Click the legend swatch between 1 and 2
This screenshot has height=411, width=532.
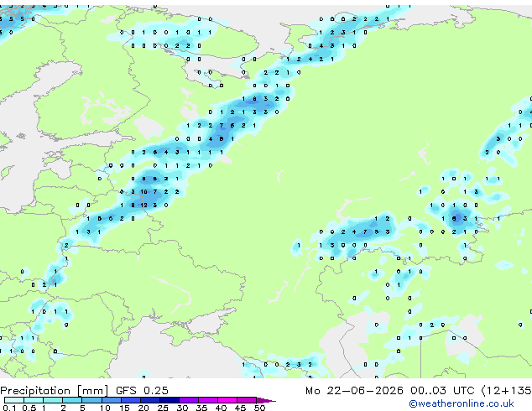click(53, 400)
